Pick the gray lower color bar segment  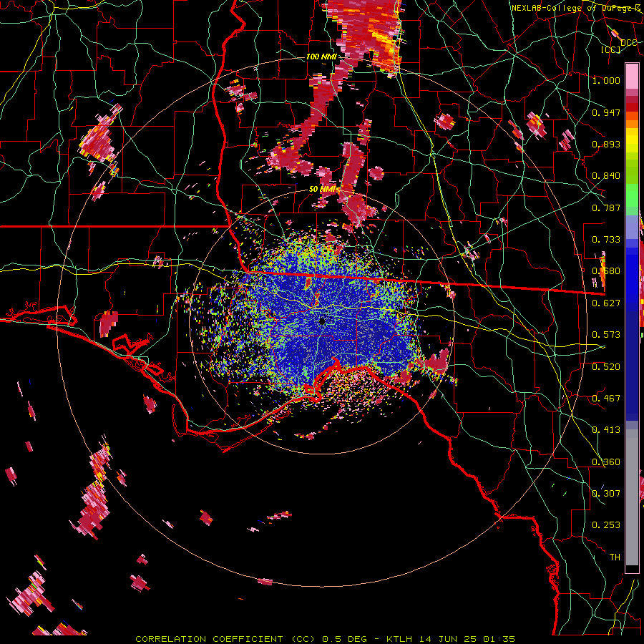point(632,497)
